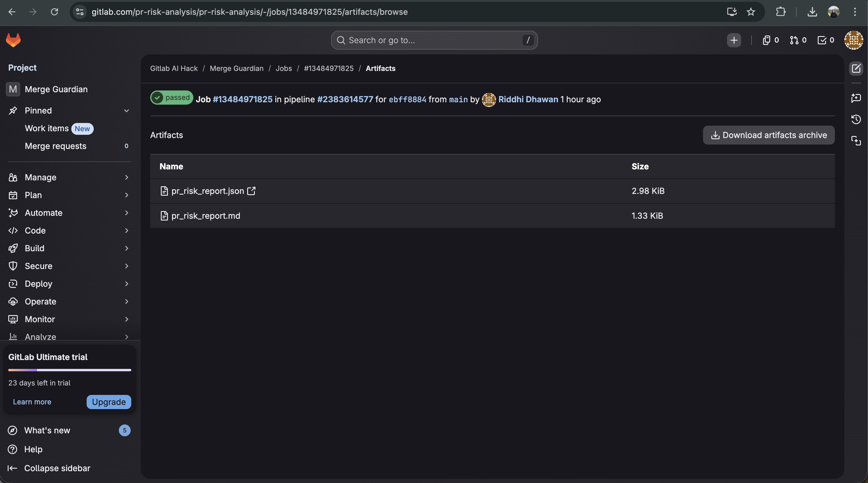This screenshot has height=483, width=868.
Task: Click the history clock icon in right rail
Action: pyautogui.click(x=856, y=119)
